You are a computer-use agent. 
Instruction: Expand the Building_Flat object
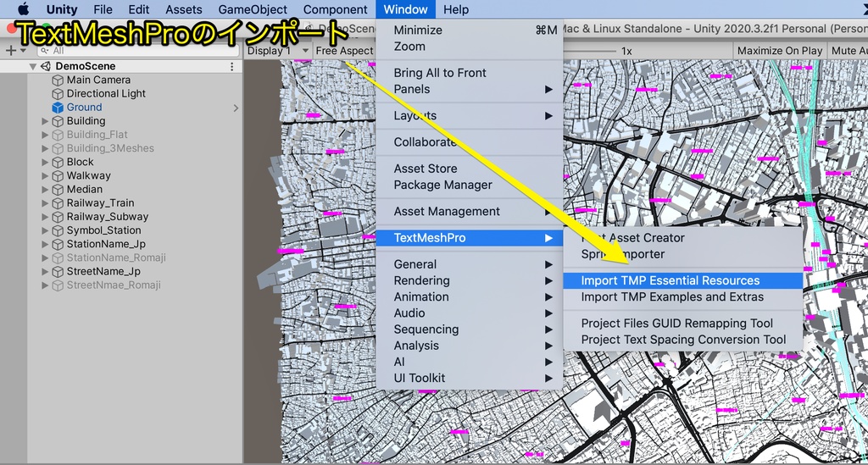45,135
